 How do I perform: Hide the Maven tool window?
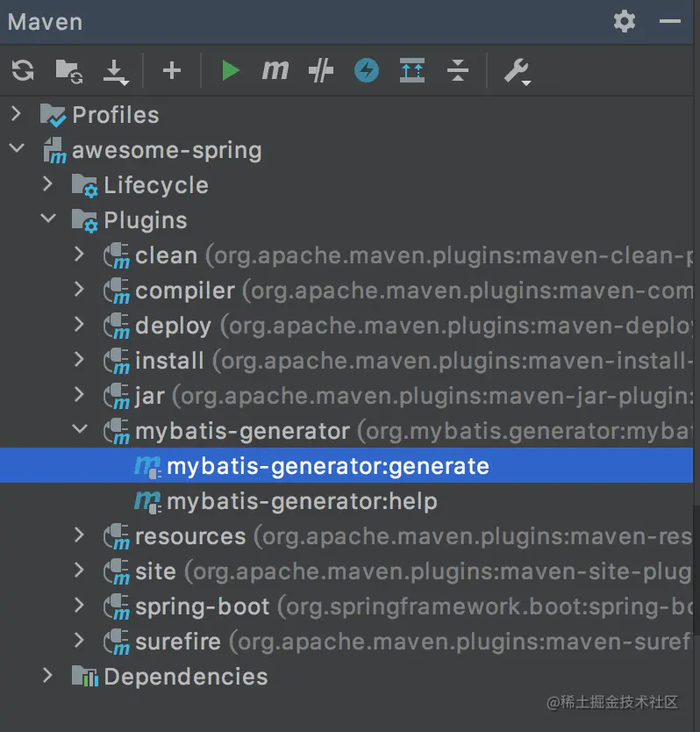pos(669,21)
